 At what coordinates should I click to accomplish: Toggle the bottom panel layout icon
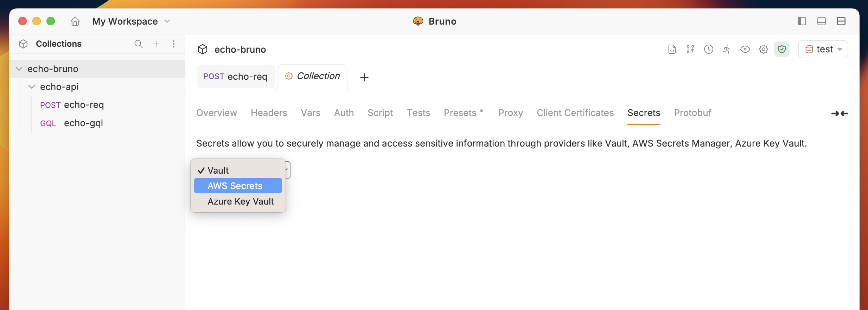tap(822, 21)
